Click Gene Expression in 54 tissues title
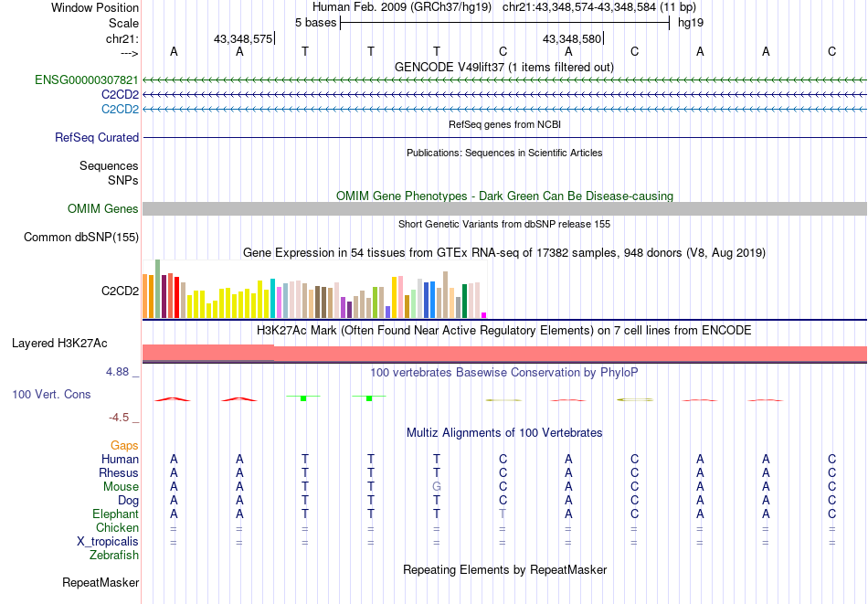The height and width of the screenshot is (604, 868). 504,253
